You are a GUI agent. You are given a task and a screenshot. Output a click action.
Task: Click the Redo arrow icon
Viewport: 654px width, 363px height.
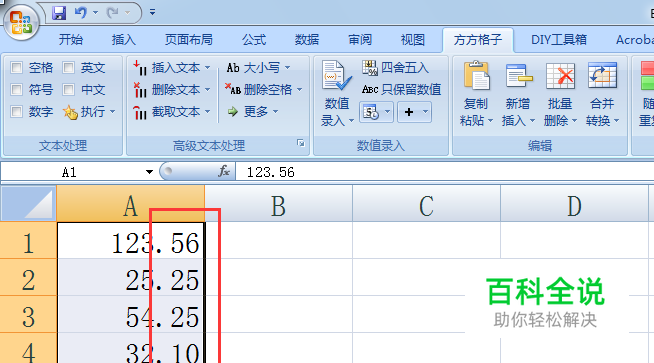(x=113, y=13)
